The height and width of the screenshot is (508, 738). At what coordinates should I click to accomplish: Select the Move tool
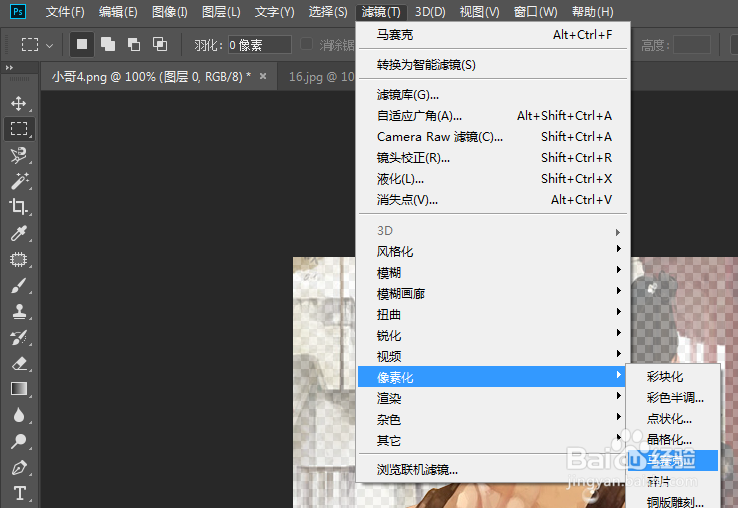(x=19, y=103)
